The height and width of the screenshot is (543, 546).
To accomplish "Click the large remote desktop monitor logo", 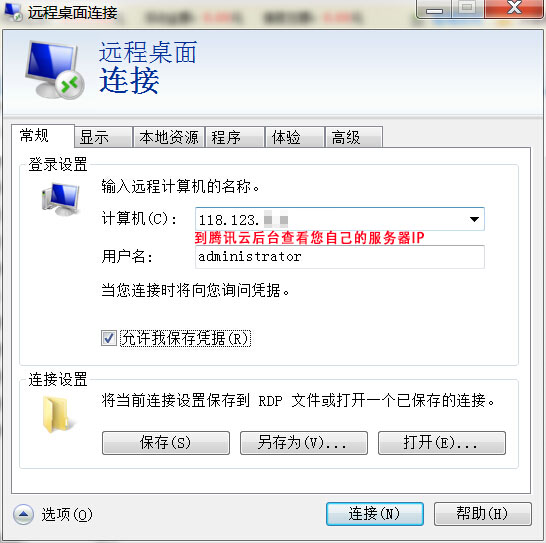I will [x=55, y=70].
